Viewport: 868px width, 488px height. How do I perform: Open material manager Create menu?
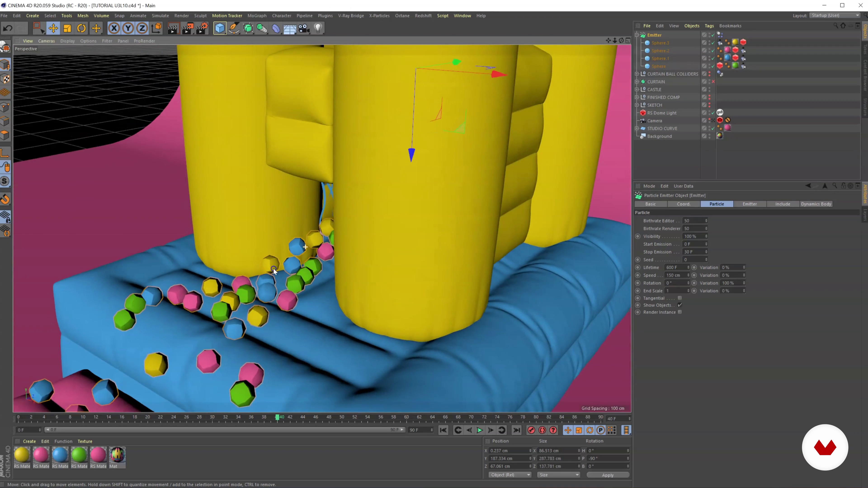(x=29, y=441)
